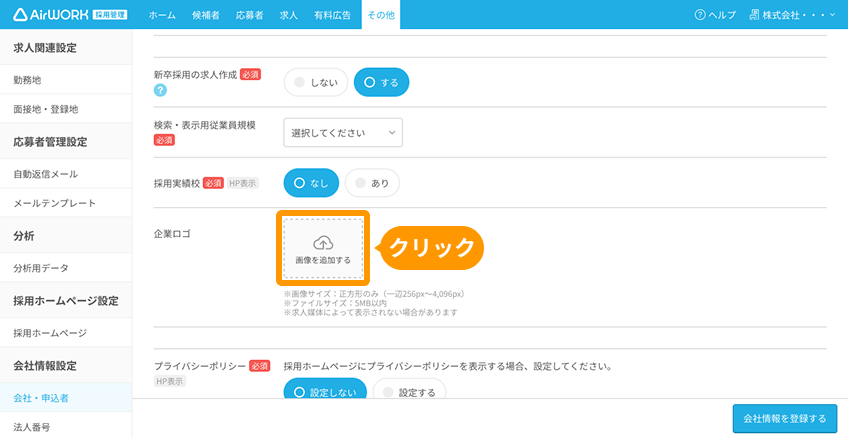Select 会社・申込者 in the sidebar
Viewport: 848px width, 439px height.
(66, 397)
